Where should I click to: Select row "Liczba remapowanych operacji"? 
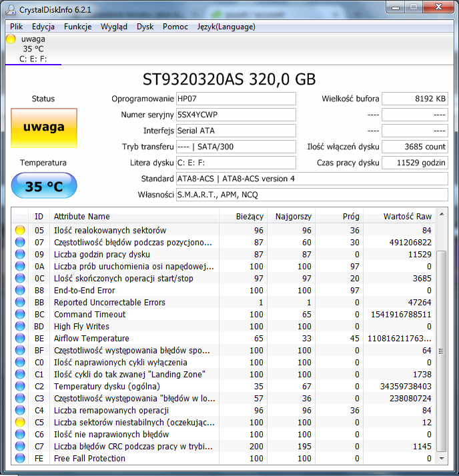click(223, 410)
